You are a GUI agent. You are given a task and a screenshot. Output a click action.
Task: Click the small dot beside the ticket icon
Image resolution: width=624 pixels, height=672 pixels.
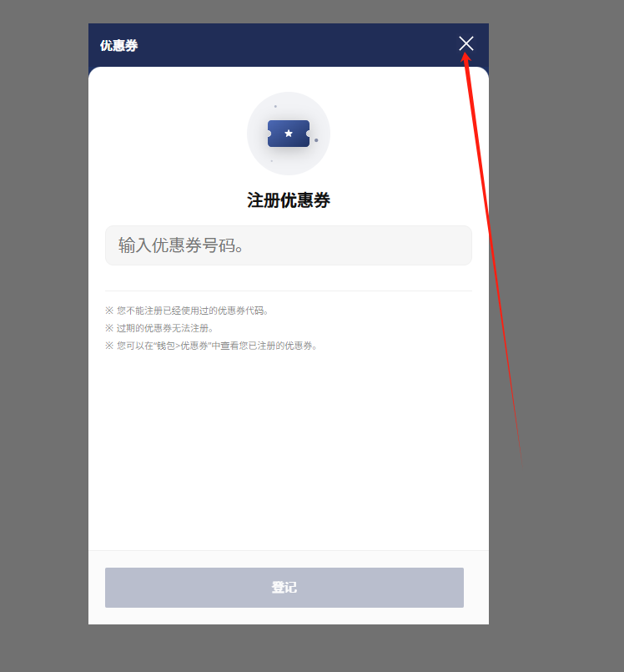tap(316, 140)
